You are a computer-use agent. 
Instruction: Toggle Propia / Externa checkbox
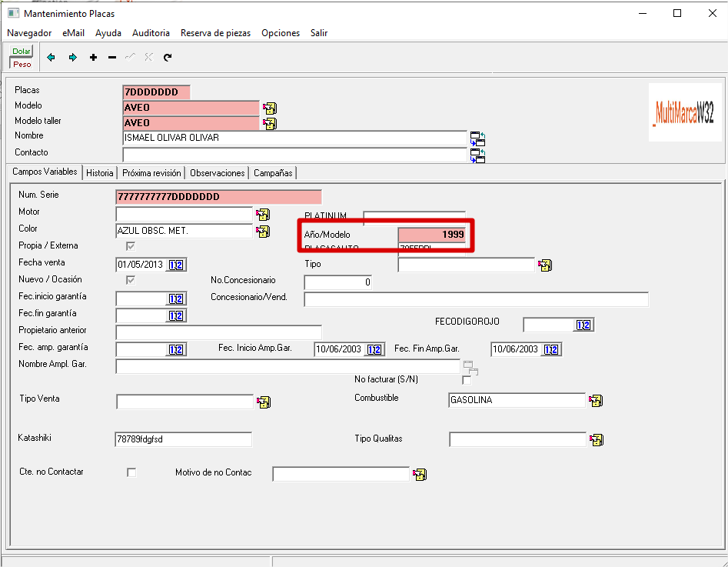[x=131, y=246]
